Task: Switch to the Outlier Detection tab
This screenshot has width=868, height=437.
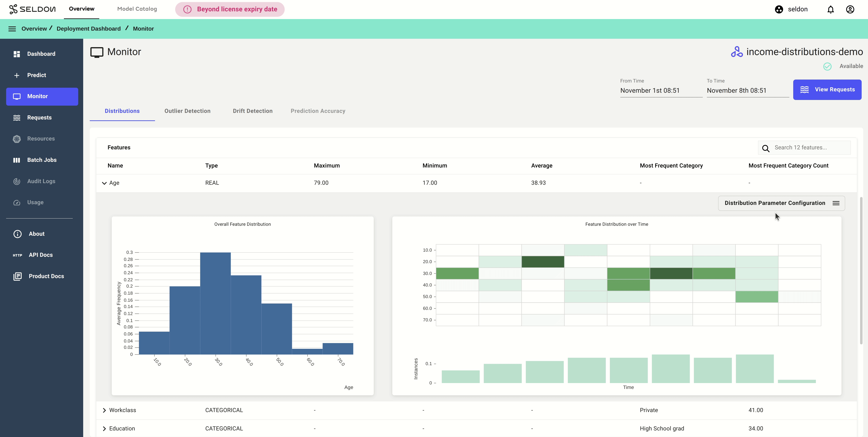Action: point(187,111)
